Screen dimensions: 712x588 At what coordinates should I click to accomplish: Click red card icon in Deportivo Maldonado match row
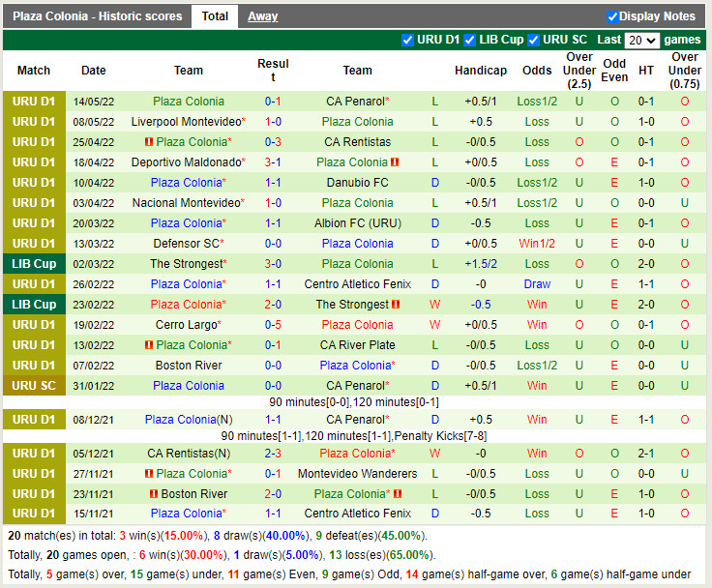tap(396, 162)
